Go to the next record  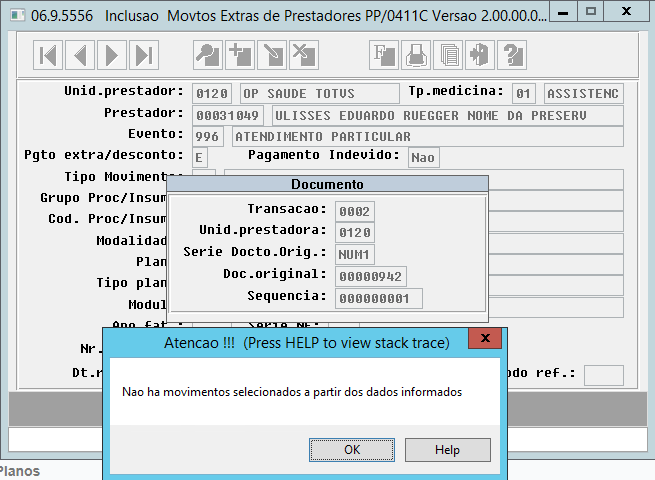tap(112, 55)
